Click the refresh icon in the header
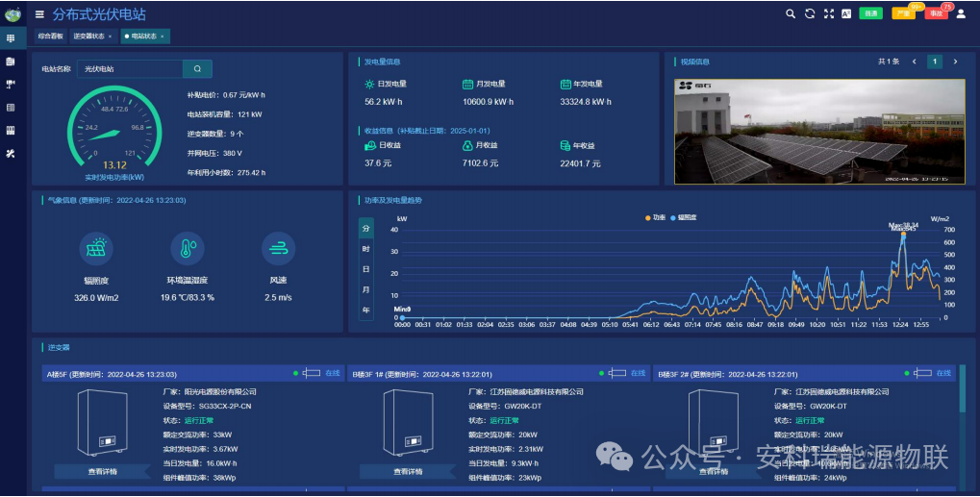Screen dimensions: 980x497 (x=810, y=14)
